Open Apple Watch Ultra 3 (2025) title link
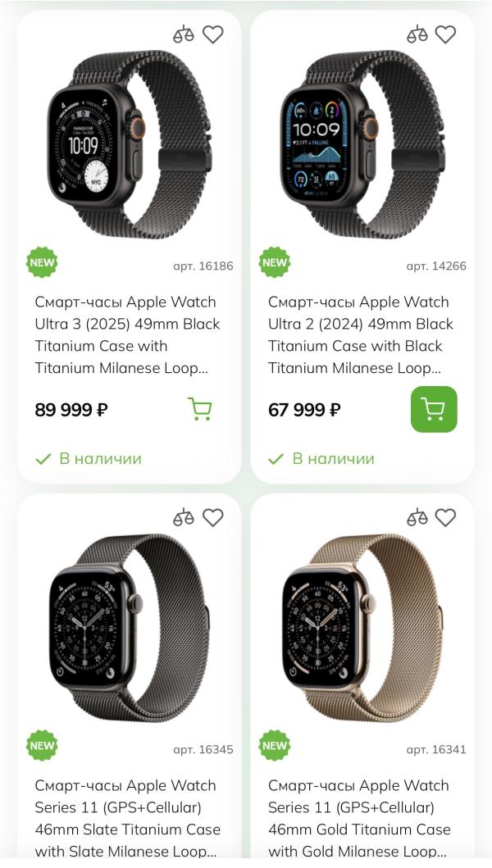Screen dimensions: 492x868 127,334
